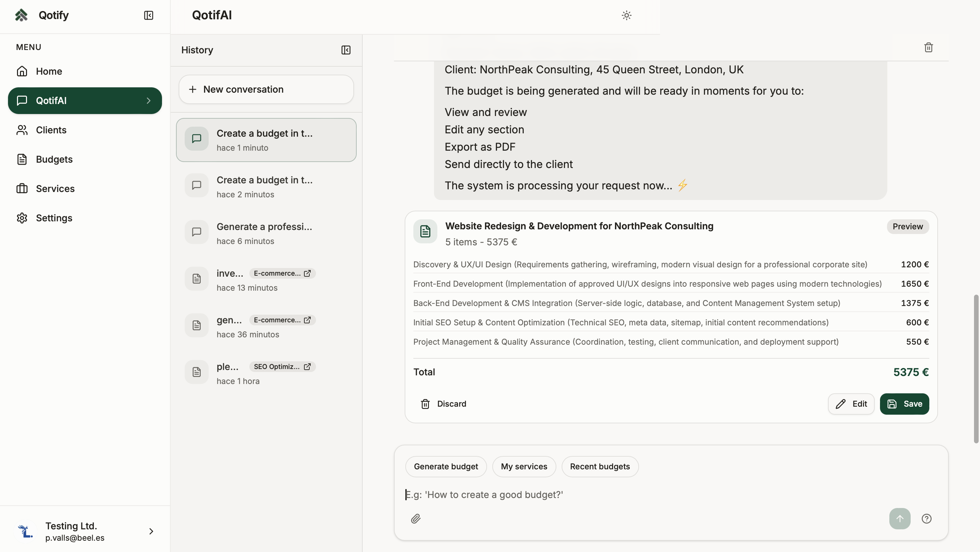Start a New conversation
The image size is (980, 552).
(266, 89)
